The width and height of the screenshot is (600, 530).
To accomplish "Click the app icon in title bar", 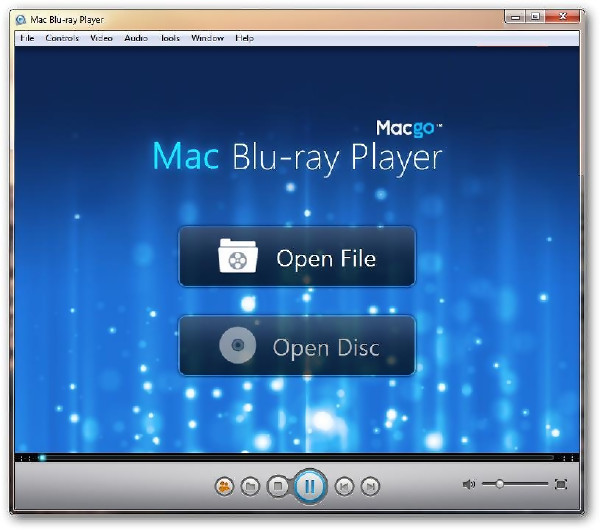I will (20, 20).
